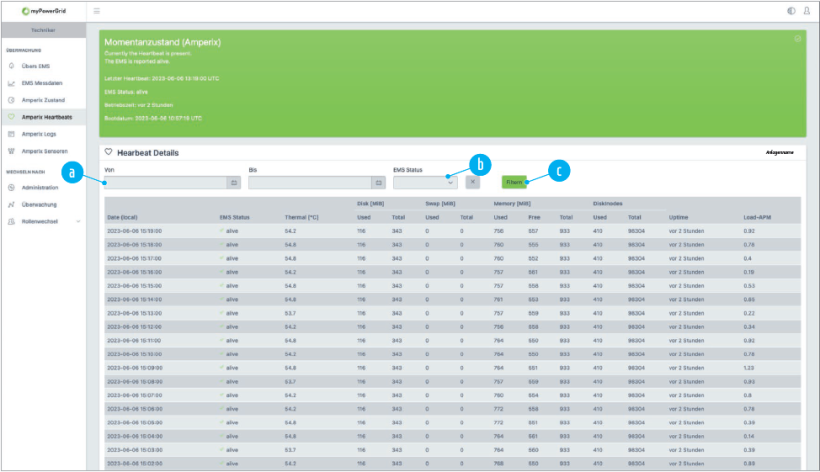Viewport: 820px width, 472px height.
Task: Open the user profile icon at top right
Action: pos(806,11)
